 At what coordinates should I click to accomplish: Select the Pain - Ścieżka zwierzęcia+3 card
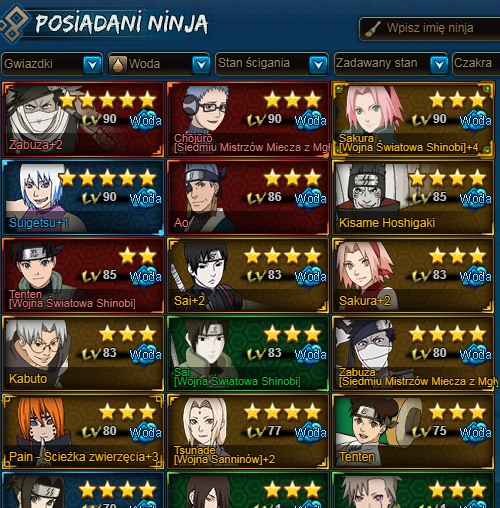click(x=83, y=431)
